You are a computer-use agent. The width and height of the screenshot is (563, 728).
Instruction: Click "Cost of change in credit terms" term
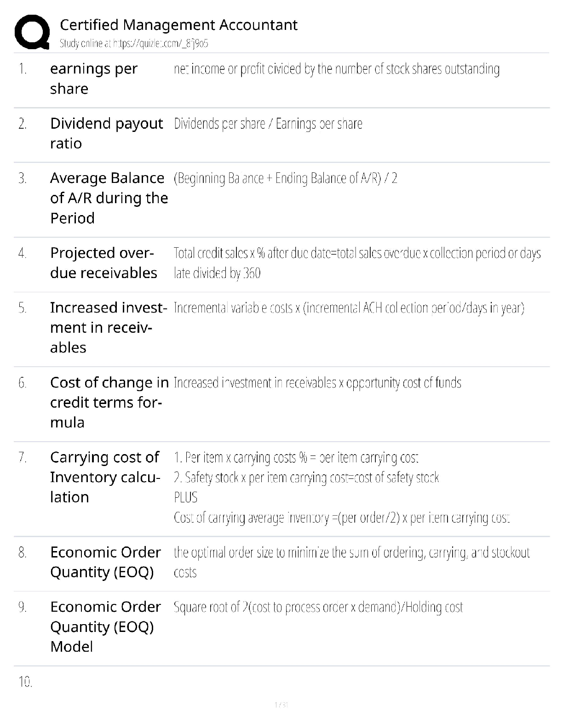tap(109, 402)
